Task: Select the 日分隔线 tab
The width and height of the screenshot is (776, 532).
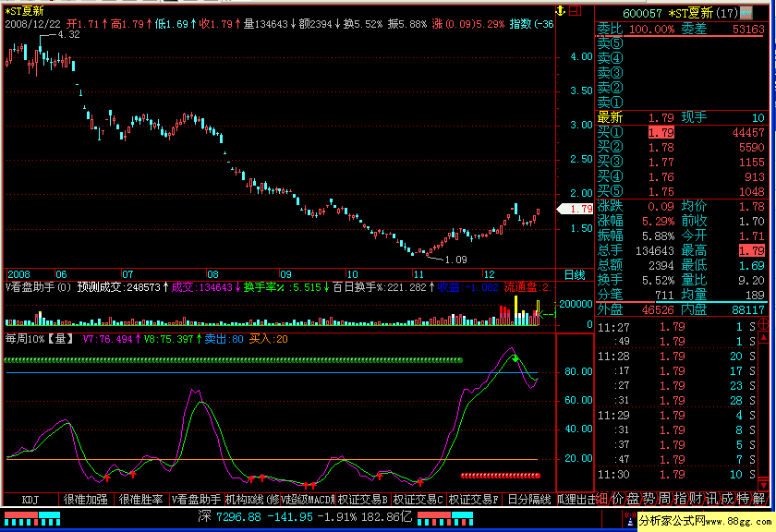Action: pos(529,500)
